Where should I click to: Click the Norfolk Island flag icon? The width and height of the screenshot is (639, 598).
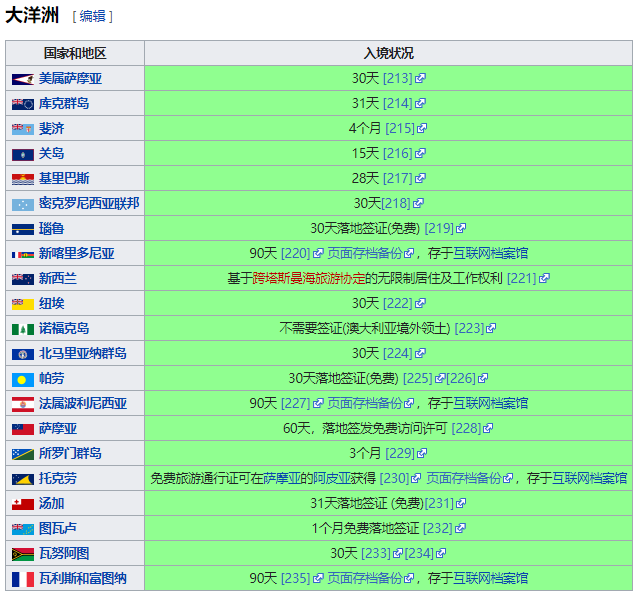point(22,329)
